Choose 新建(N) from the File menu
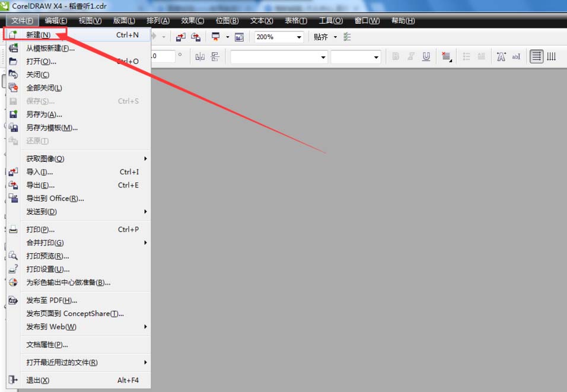Image resolution: width=567 pixels, height=392 pixels. click(x=78, y=35)
